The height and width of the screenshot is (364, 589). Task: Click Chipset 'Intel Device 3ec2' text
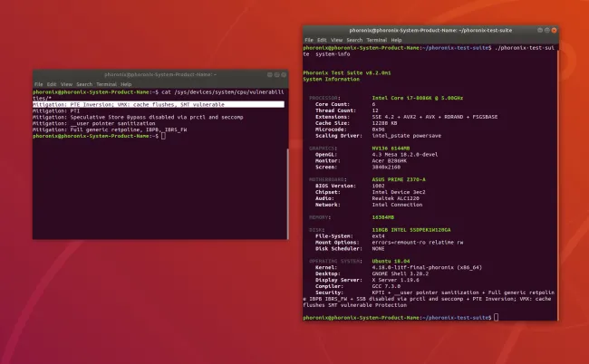(399, 192)
